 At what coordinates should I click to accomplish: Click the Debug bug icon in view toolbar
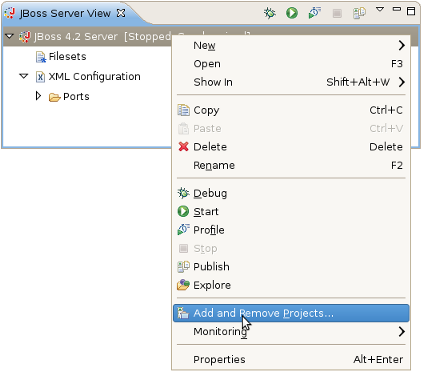click(x=269, y=13)
